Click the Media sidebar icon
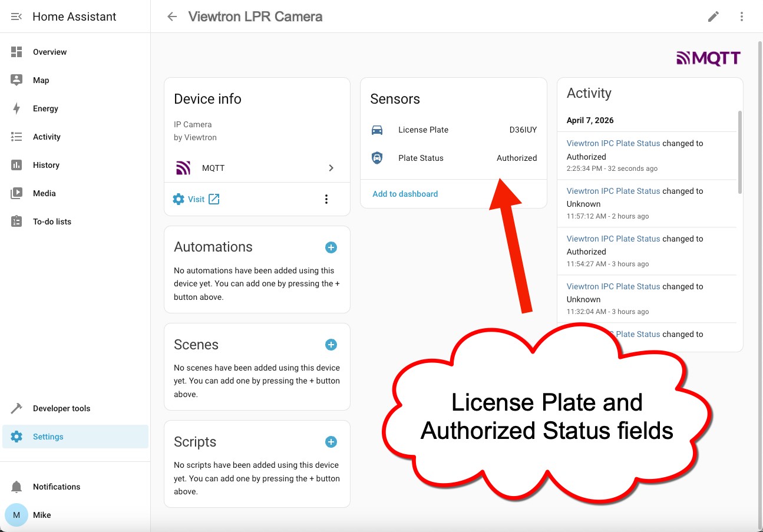This screenshot has height=532, width=763. click(16, 193)
